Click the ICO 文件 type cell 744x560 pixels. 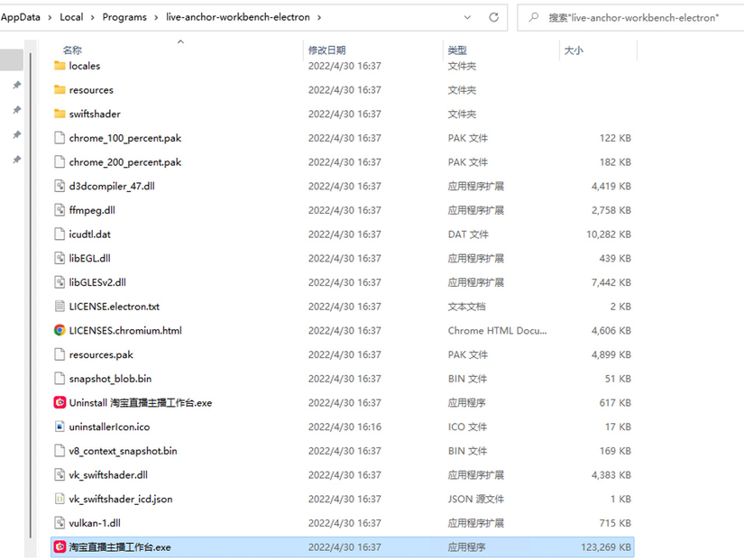point(467,427)
